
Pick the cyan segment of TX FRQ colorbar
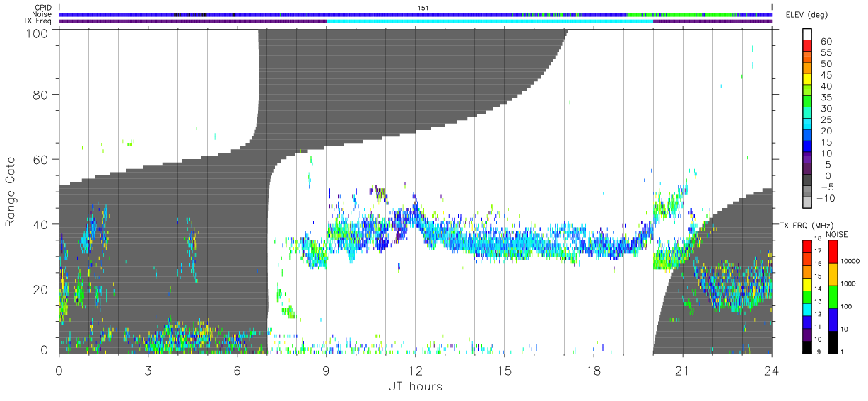[x=807, y=310]
